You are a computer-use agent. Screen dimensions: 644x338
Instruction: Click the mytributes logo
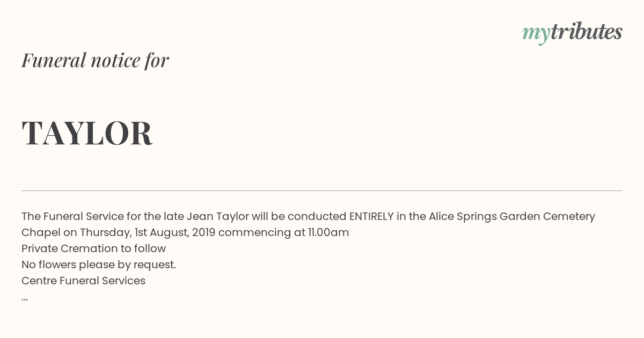[x=572, y=33]
